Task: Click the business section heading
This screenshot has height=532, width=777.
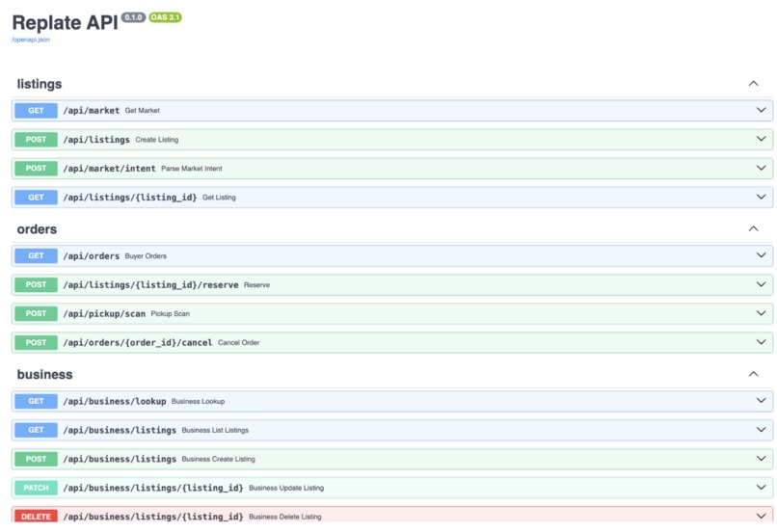Action: point(44,374)
